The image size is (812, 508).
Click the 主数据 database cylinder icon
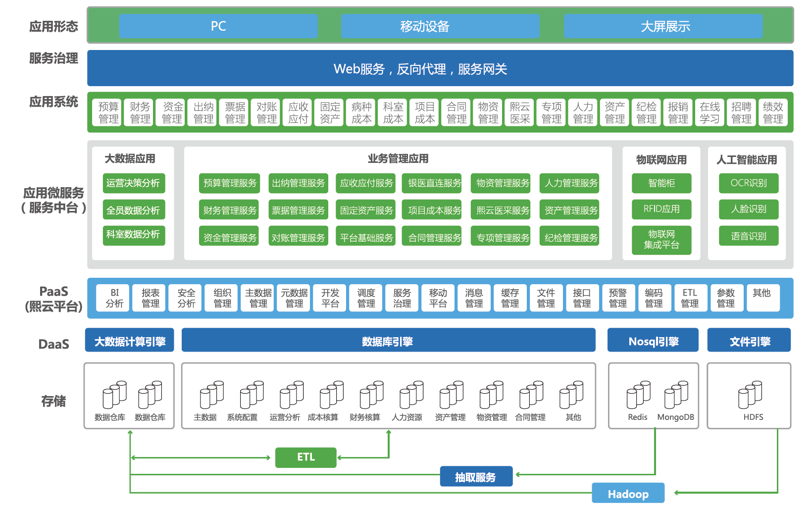(212, 395)
